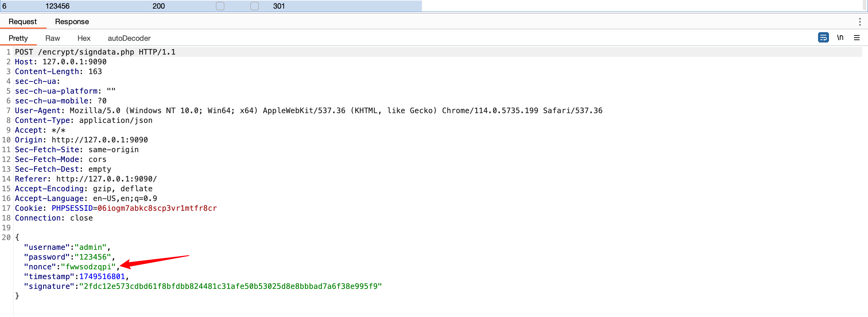
Task: Toggle second checkbox in row 6
Action: [x=254, y=6]
